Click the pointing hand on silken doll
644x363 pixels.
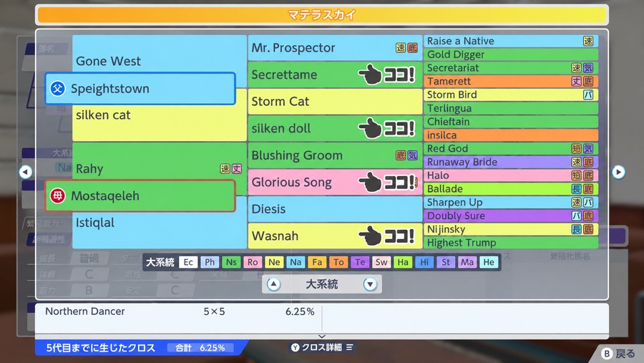pyautogui.click(x=370, y=128)
